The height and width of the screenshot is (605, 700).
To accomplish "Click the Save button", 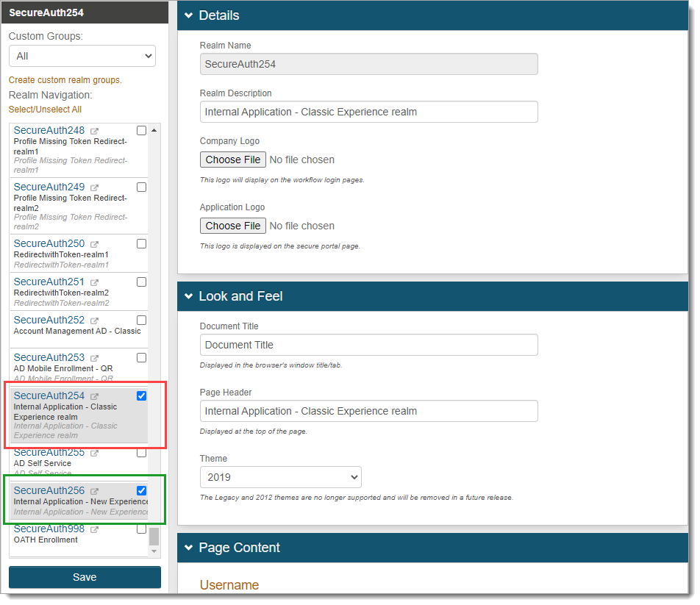I will click(85, 577).
